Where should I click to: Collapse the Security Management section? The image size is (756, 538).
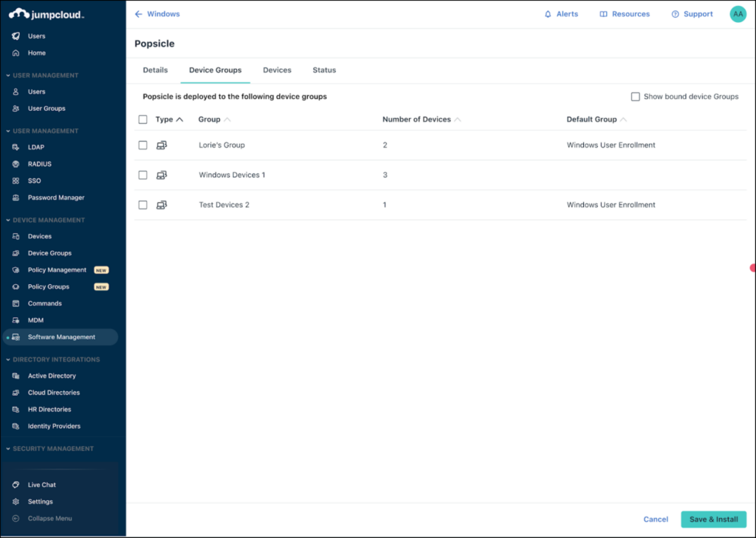click(52, 448)
